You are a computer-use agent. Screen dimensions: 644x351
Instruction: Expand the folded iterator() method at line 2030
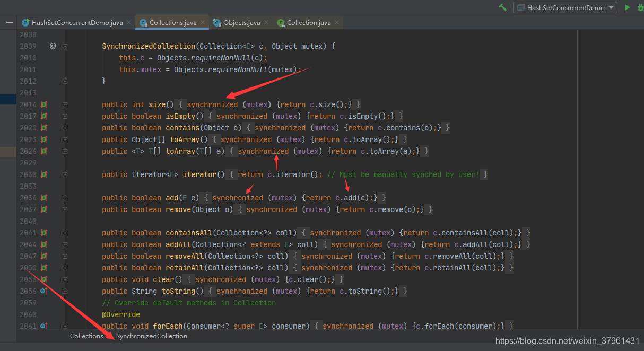[x=65, y=174]
